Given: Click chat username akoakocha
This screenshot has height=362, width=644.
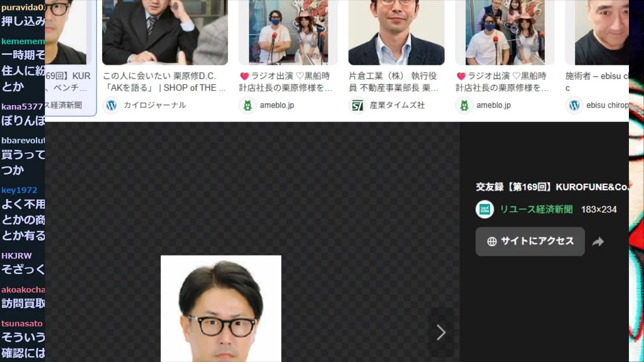Looking at the screenshot, I should click(x=23, y=290).
